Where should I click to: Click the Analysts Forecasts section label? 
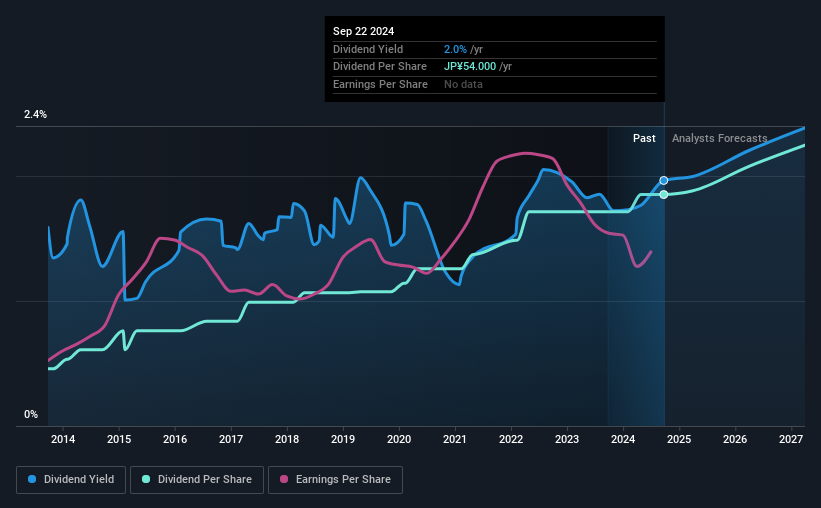point(719,138)
